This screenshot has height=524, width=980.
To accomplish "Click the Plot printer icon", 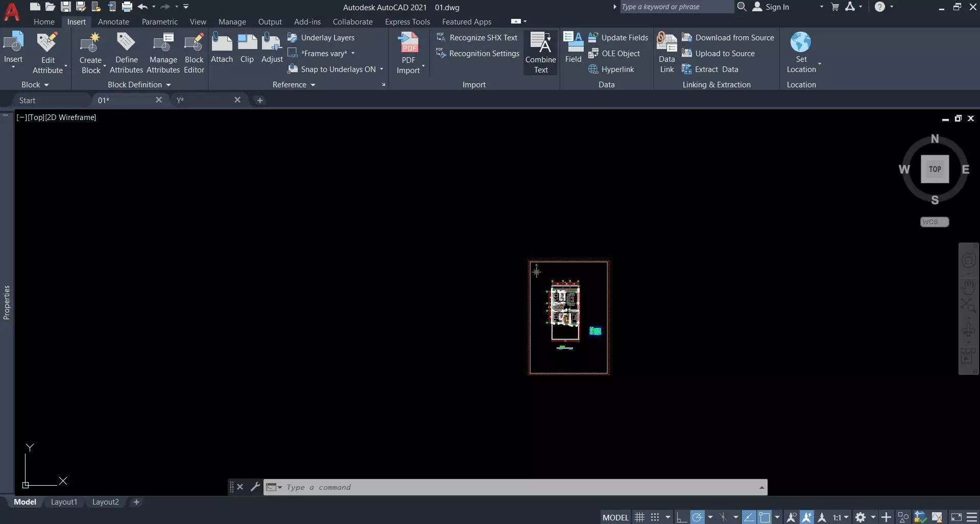I will (127, 7).
